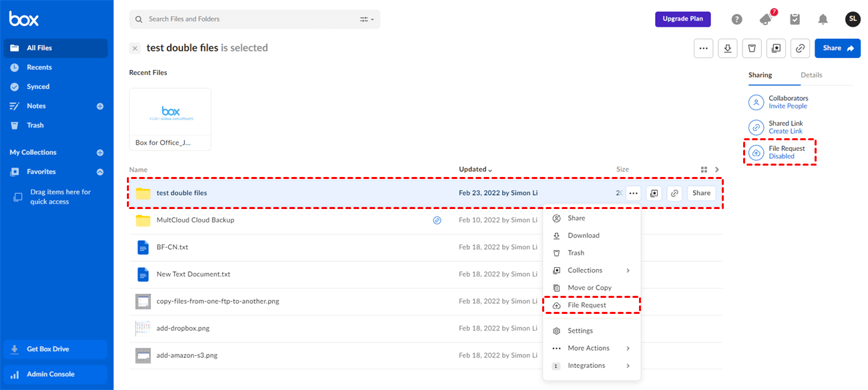Open BF-CN.txt file
The height and width of the screenshot is (390, 868).
(172, 247)
